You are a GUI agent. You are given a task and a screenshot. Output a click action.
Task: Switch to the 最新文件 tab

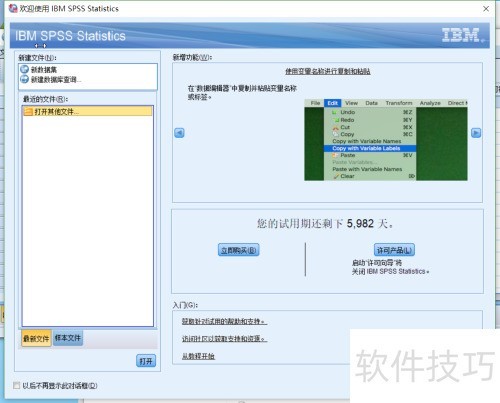pyautogui.click(x=36, y=339)
